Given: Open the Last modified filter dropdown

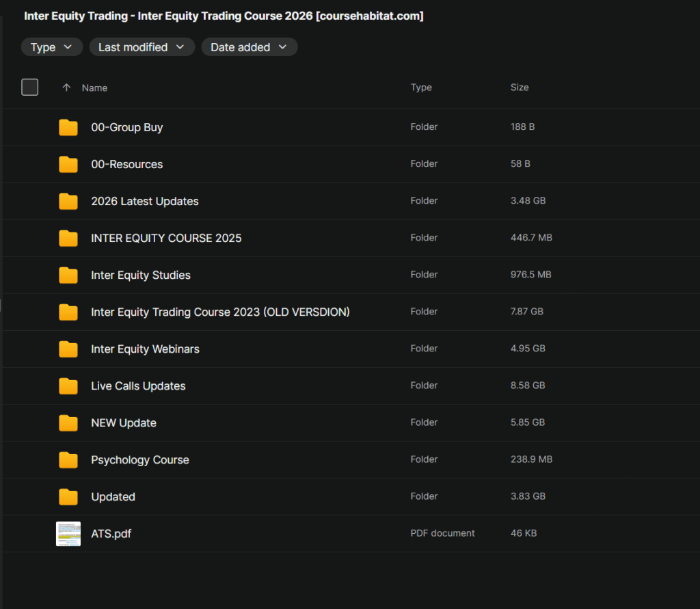Looking at the screenshot, I should coord(142,47).
